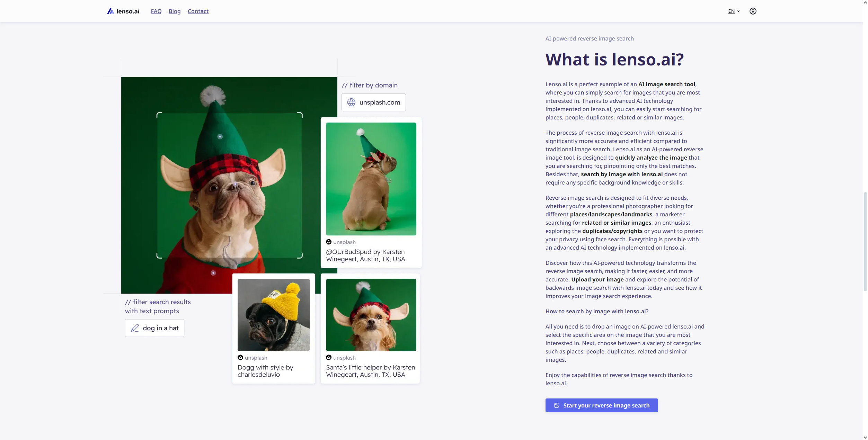Click the dog in a hat text prompt
Screen dimensions: 868x440
pos(160,328)
